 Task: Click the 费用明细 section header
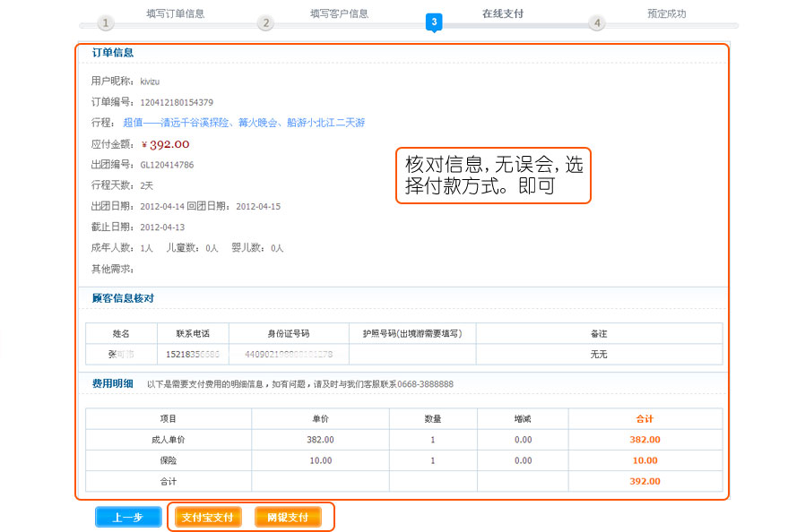(x=113, y=383)
